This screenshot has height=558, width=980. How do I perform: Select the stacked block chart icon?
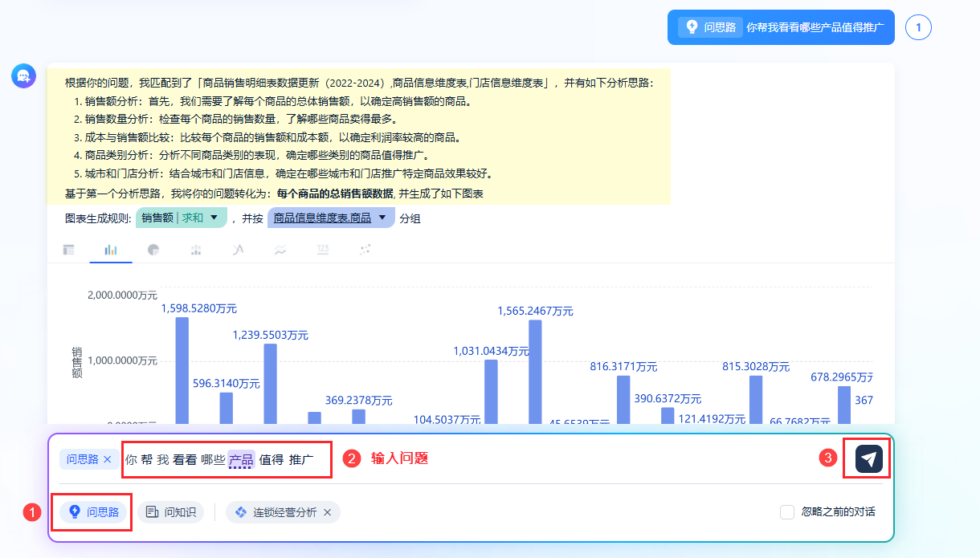[x=196, y=250]
